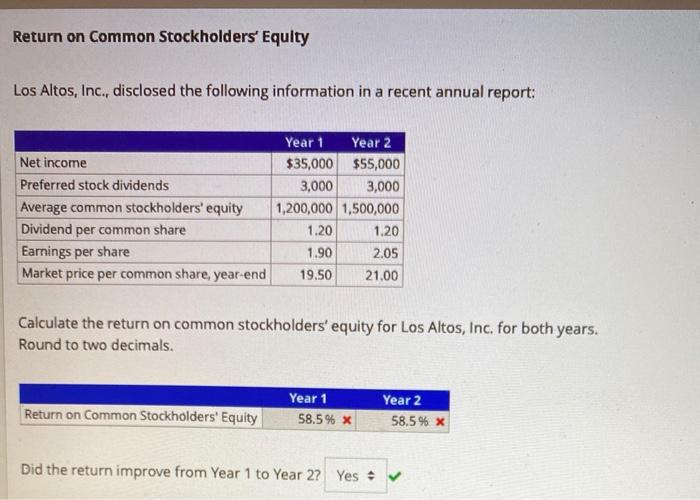Edit Year 2 return on equity field
Screen dimensions: 700x500
(402, 421)
